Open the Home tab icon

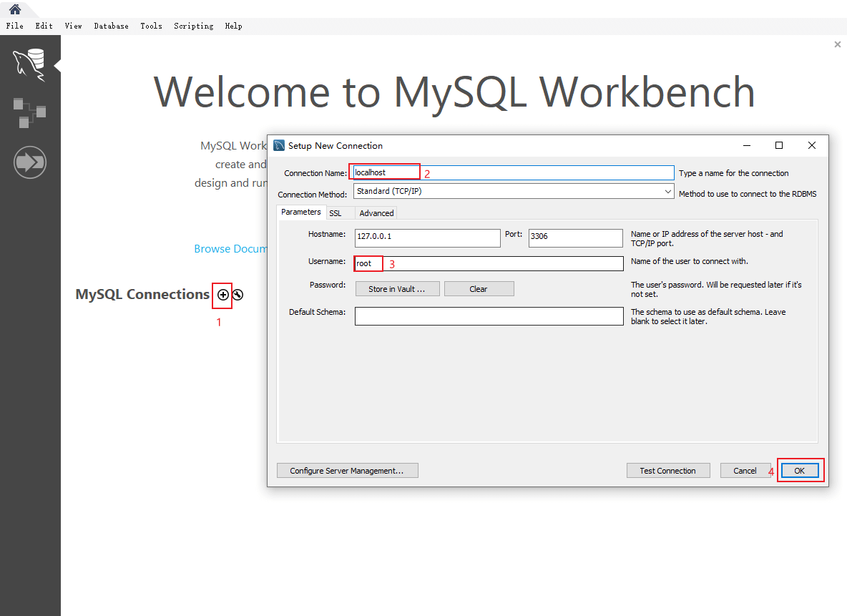click(15, 9)
